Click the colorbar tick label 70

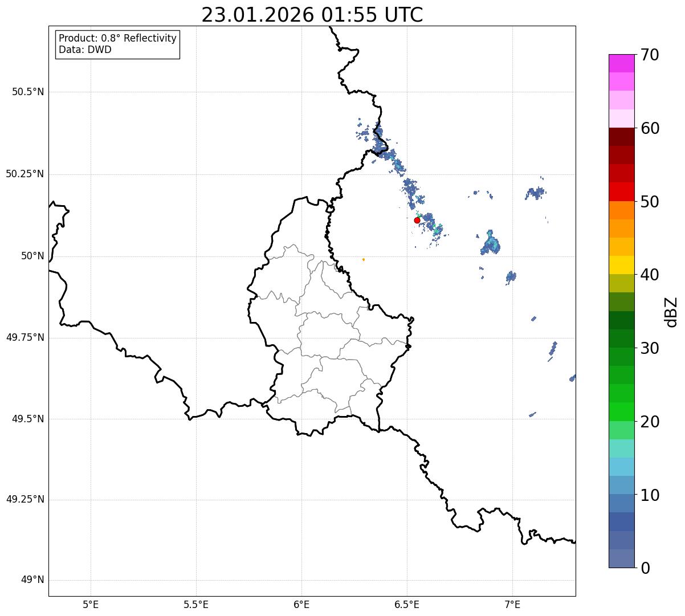click(650, 55)
